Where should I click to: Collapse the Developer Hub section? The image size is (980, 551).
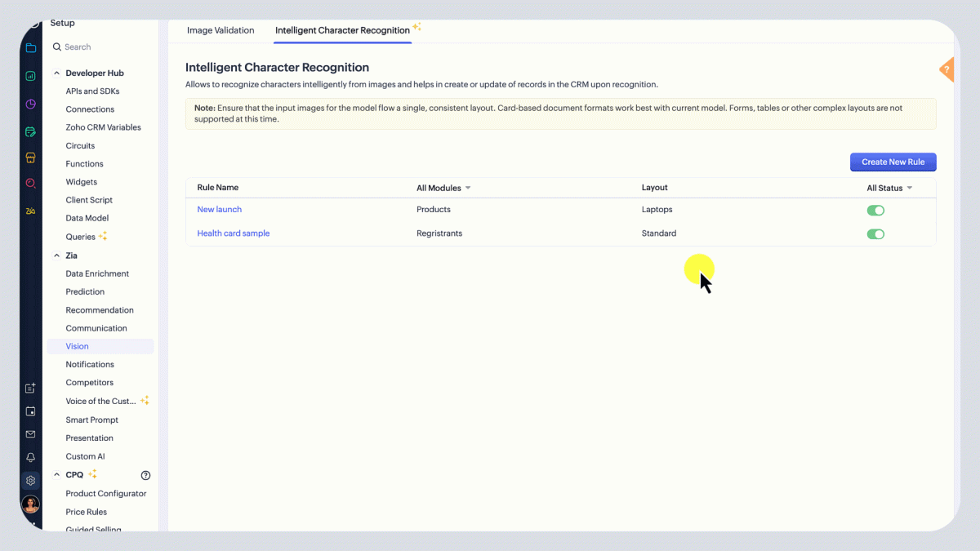[x=57, y=73]
